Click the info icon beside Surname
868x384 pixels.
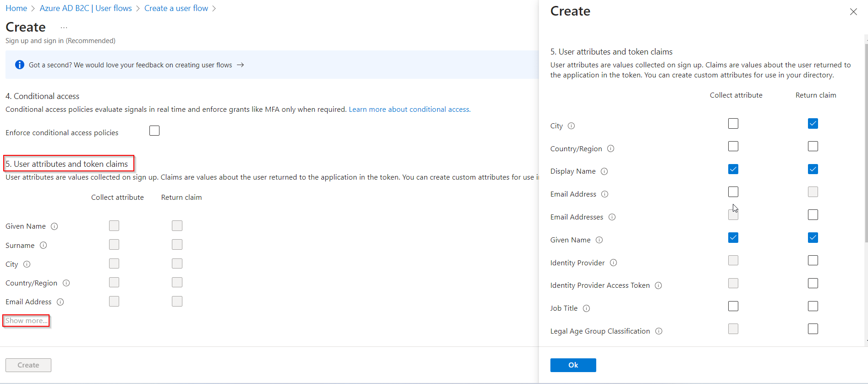point(43,245)
